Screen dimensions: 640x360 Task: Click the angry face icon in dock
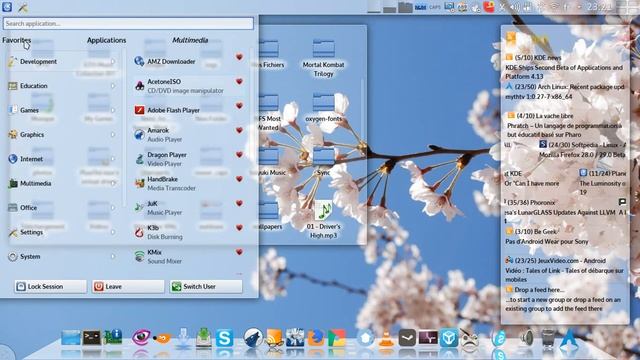click(470, 339)
